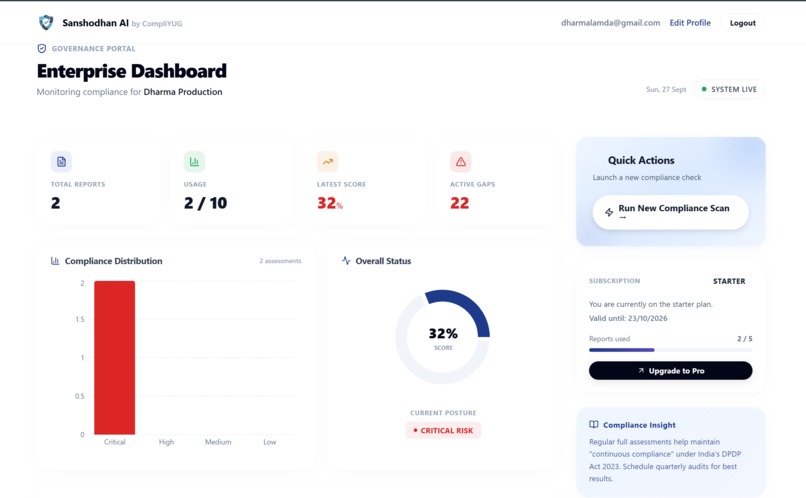Click the Enterprise Dashboard heading
The image size is (806, 498).
[x=132, y=71]
